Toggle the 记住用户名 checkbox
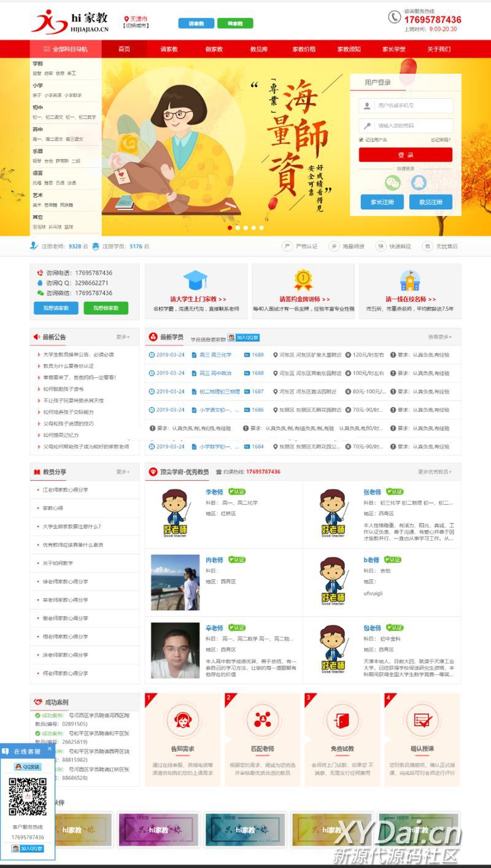Viewport: 491px width, 868px height. click(361, 140)
